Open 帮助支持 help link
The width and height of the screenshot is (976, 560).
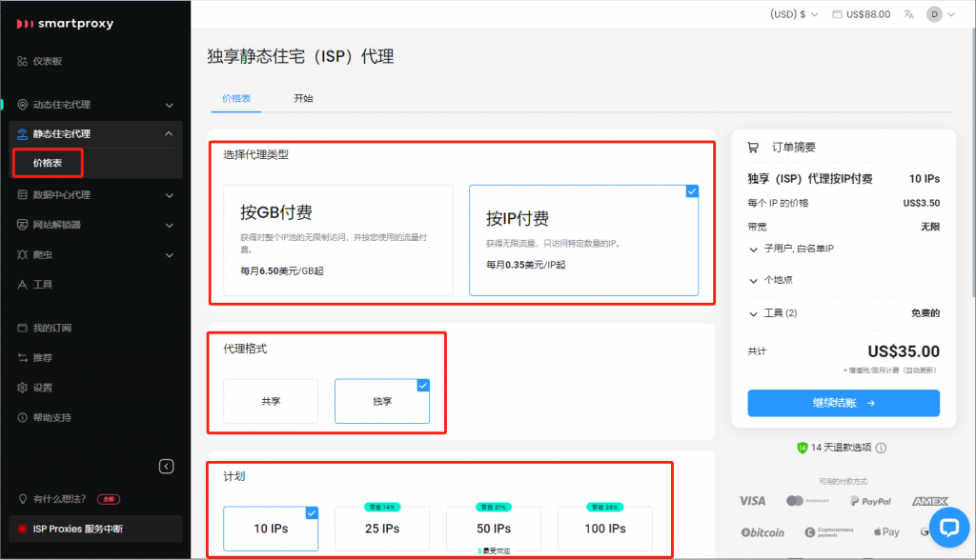[x=51, y=417]
